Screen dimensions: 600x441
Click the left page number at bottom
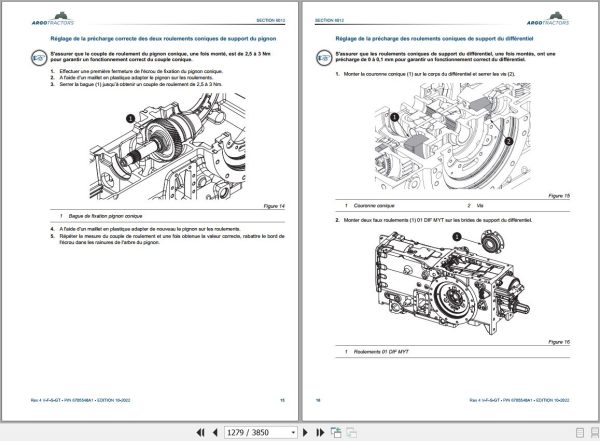[x=282, y=400]
